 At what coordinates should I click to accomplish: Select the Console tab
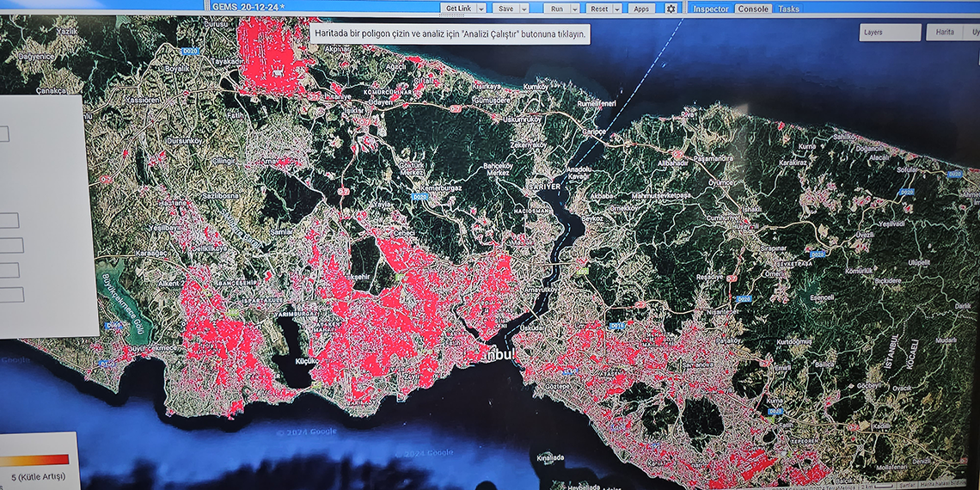pyautogui.click(x=753, y=9)
